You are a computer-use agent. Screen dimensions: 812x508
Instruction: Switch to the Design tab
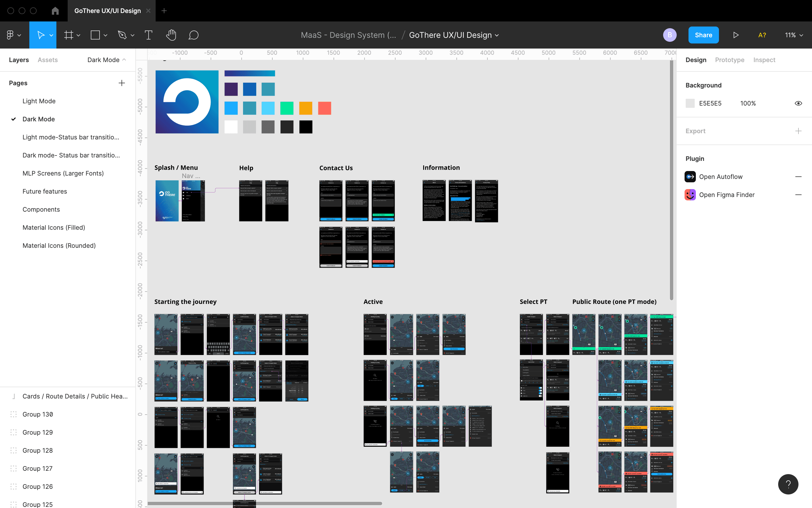click(x=696, y=60)
